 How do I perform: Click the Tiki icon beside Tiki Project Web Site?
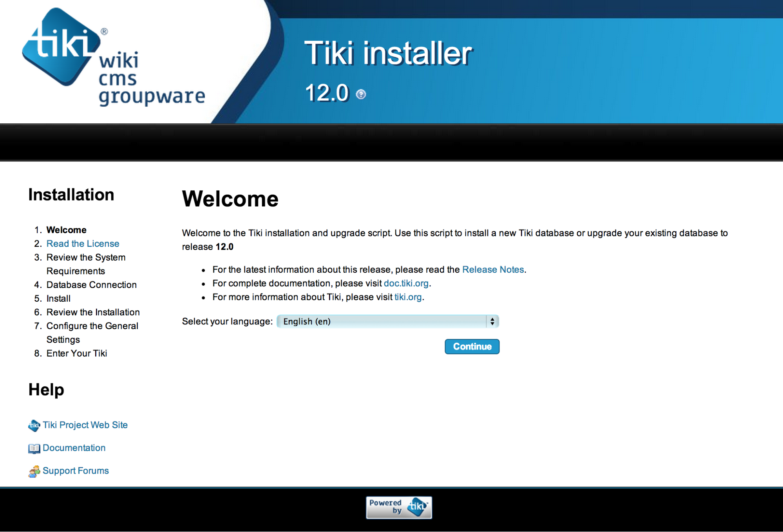point(34,425)
